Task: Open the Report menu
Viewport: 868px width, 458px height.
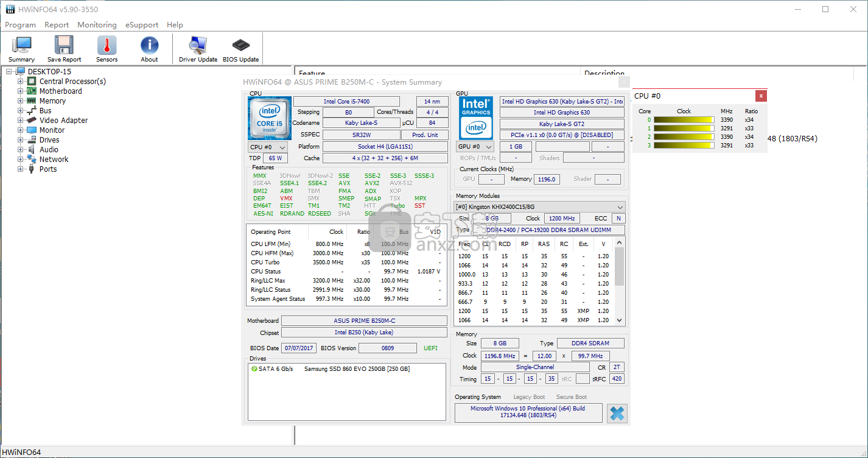Action: tap(57, 25)
